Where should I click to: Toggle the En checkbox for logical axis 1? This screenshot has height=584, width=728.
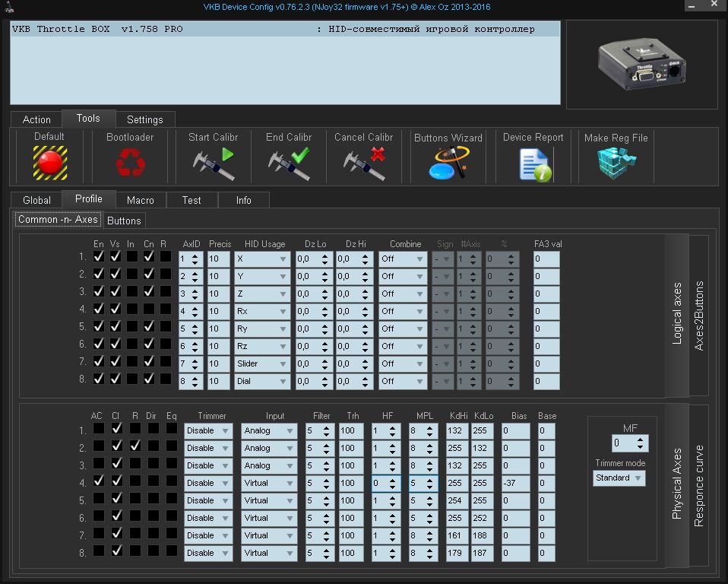(x=99, y=257)
